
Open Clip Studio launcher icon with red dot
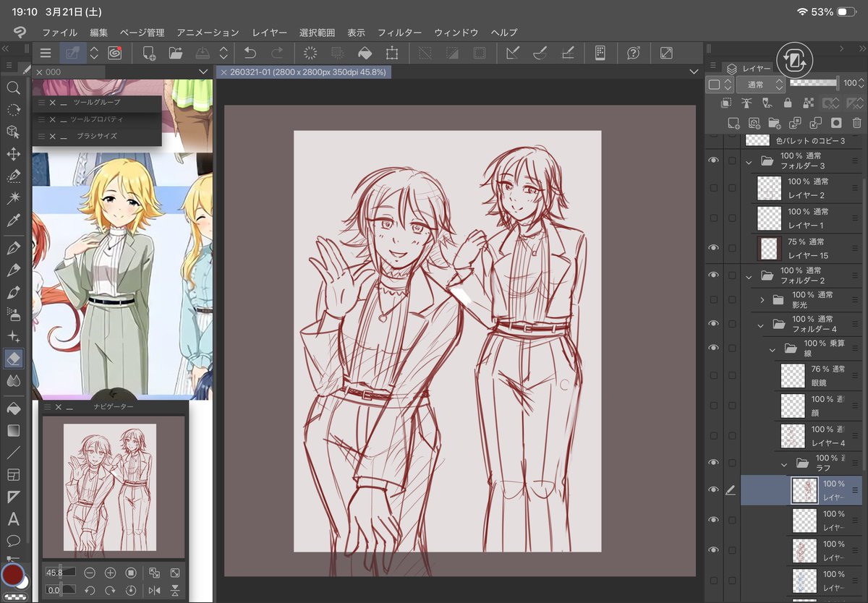115,53
